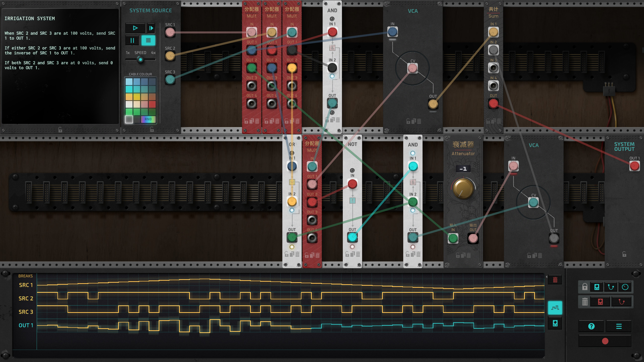Duplicate the NOT module

352,255
